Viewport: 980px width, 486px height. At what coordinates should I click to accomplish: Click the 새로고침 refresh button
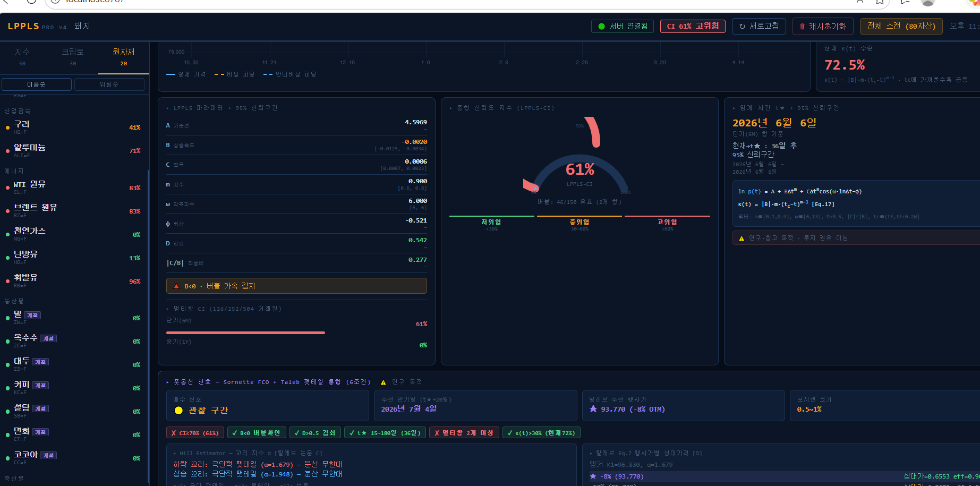(x=759, y=26)
